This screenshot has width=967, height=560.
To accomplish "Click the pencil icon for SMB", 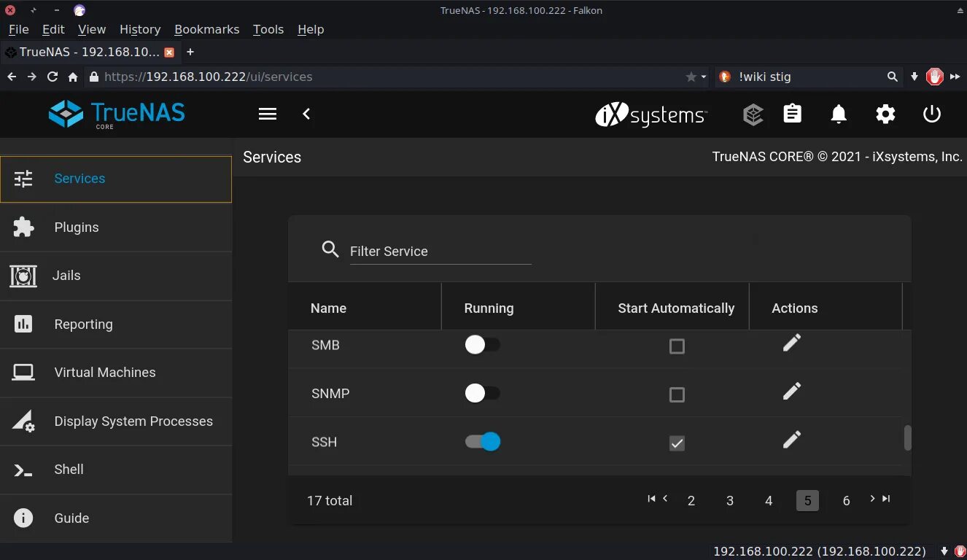I will pyautogui.click(x=791, y=343).
